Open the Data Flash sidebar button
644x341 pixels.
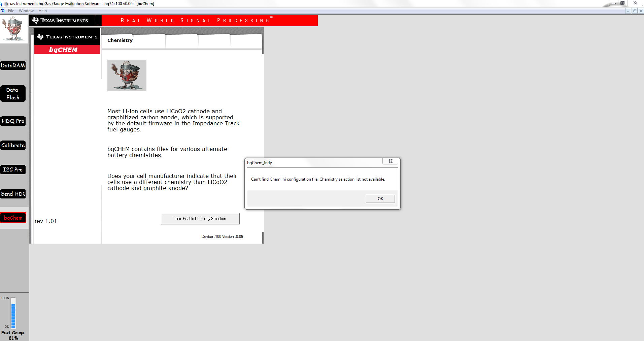[x=13, y=93]
